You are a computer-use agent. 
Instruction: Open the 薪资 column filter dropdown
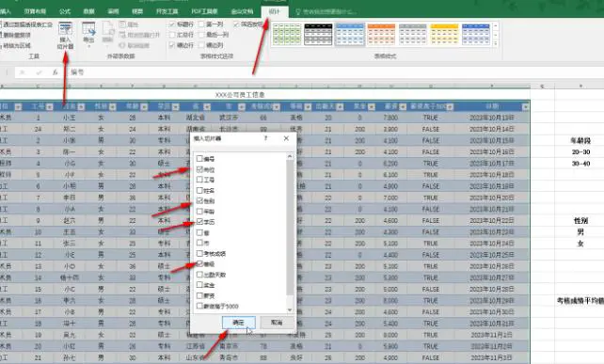tap(403, 106)
